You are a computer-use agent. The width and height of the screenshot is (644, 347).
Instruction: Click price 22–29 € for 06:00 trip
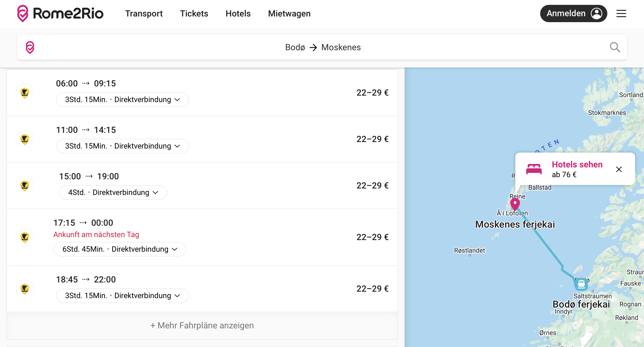tap(372, 93)
